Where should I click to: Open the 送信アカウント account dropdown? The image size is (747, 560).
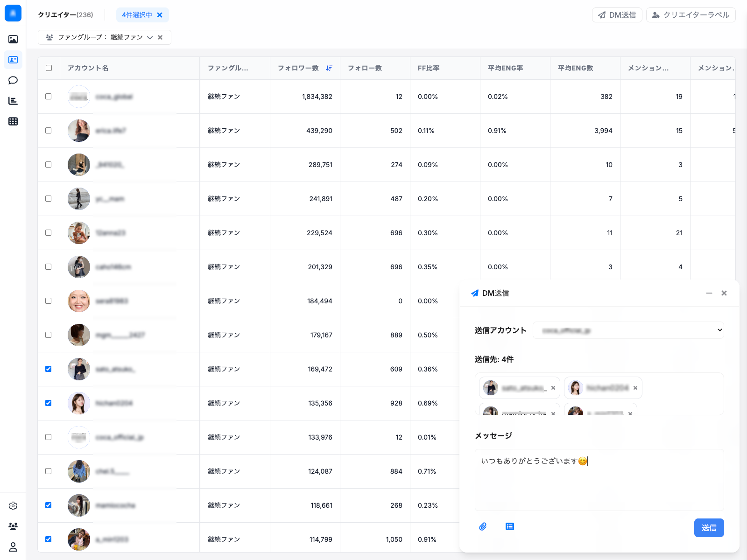[628, 330]
